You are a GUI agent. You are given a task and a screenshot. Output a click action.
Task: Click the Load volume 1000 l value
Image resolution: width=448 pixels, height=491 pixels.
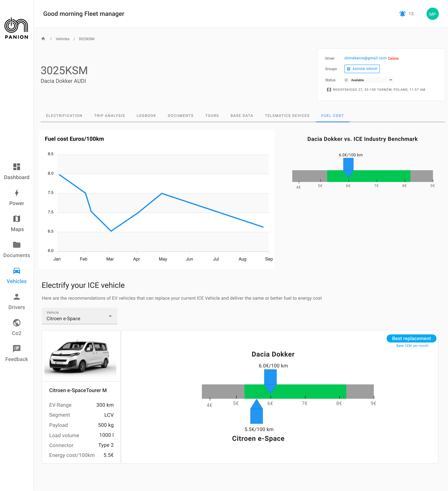[106, 435]
